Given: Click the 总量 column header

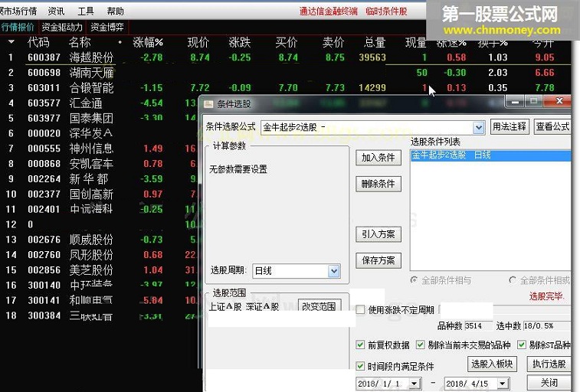Looking at the screenshot, I should [375, 42].
